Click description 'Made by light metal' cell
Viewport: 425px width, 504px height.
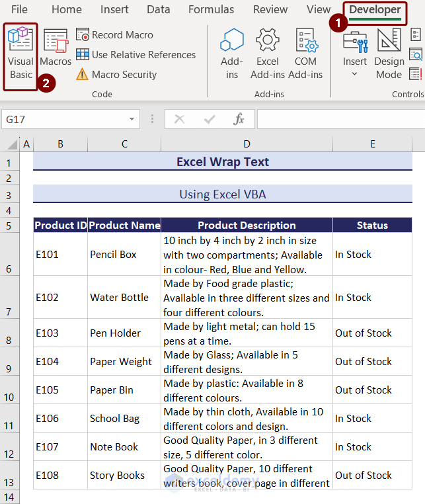coord(247,333)
